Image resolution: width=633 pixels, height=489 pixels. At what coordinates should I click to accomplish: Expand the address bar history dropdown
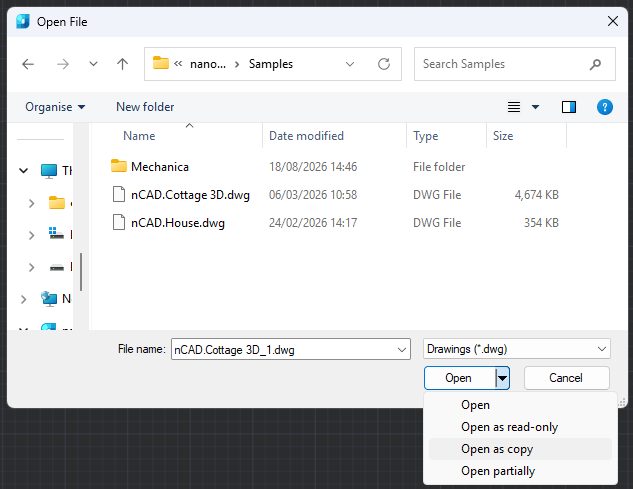(350, 64)
